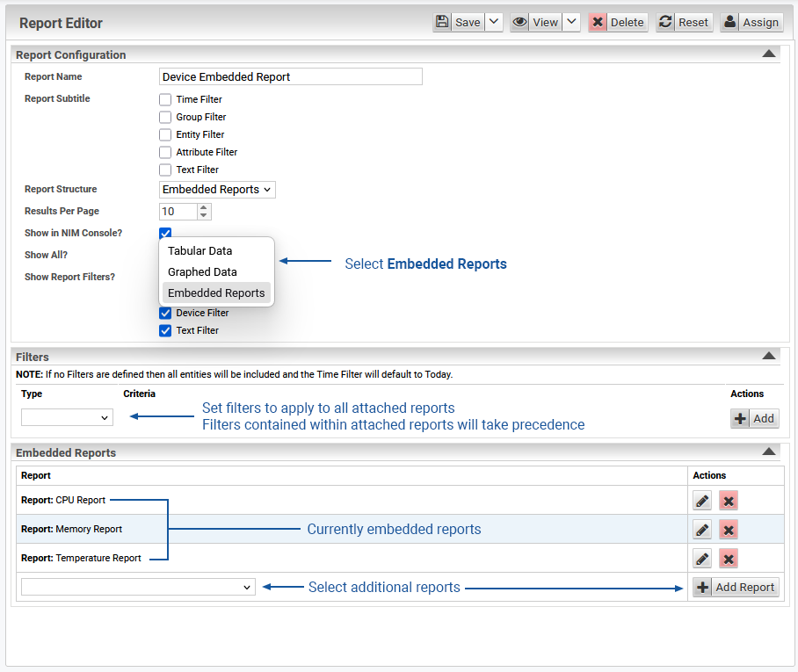Click the Delete button in the toolbar
This screenshot has height=672, width=798.
pos(618,23)
